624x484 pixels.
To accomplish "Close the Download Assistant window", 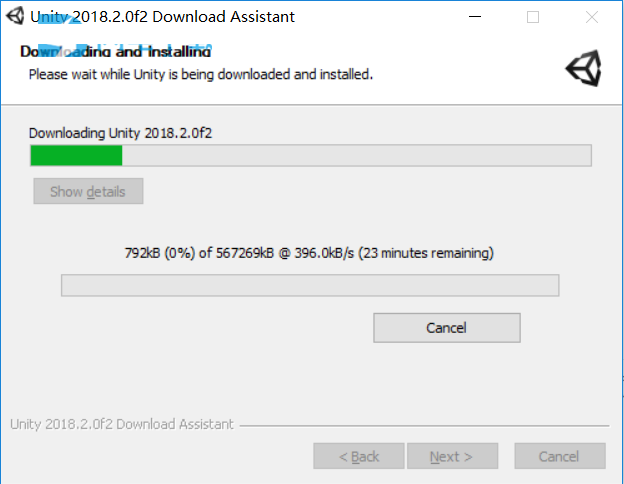I will pyautogui.click(x=592, y=17).
